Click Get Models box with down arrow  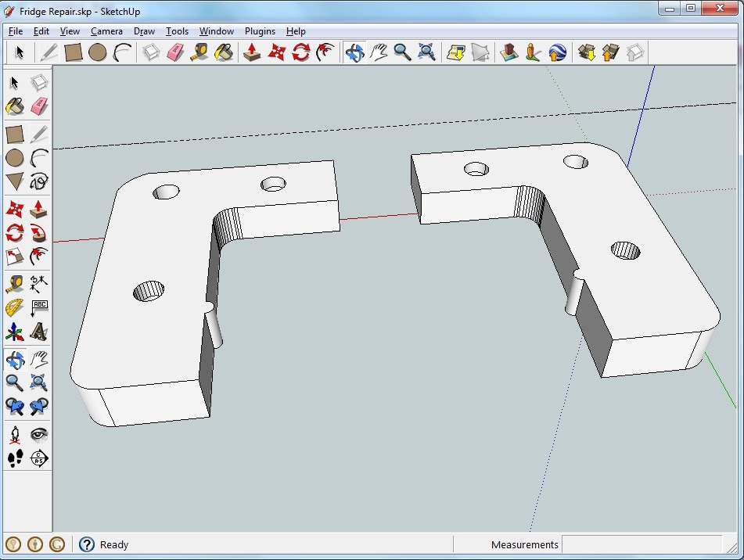pos(587,52)
